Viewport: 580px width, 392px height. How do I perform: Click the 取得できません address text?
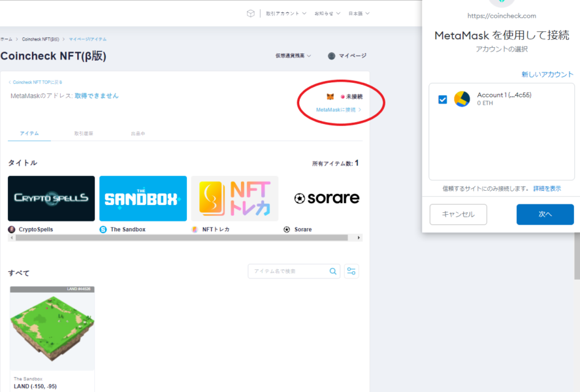click(x=97, y=96)
